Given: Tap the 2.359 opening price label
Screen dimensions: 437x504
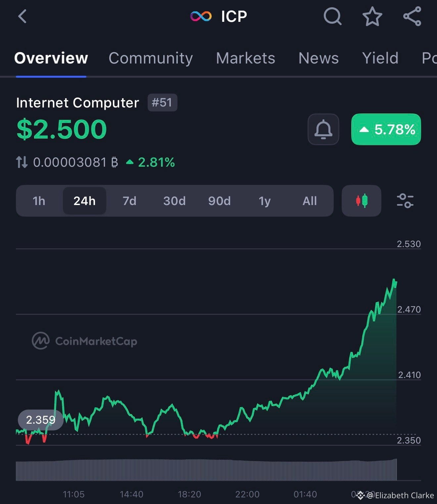Looking at the screenshot, I should (40, 420).
